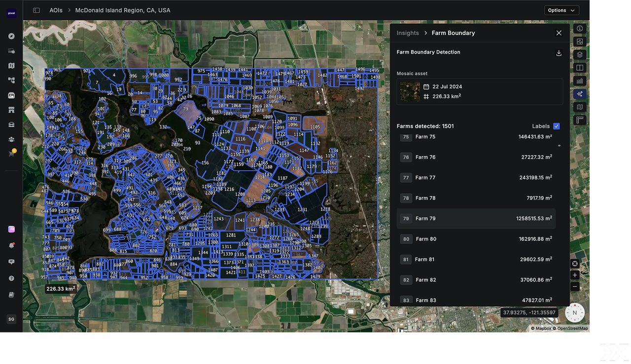Select the ruler measure tool
Viewport: 631px width, 364px height.
[x=580, y=120]
